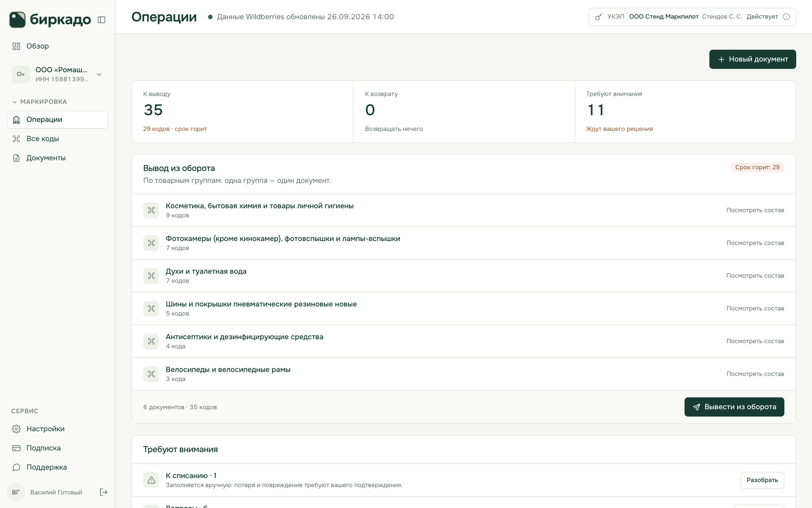This screenshot has width=812, height=508.
Task: Click the key icon next to УКЭП
Action: tap(599, 17)
